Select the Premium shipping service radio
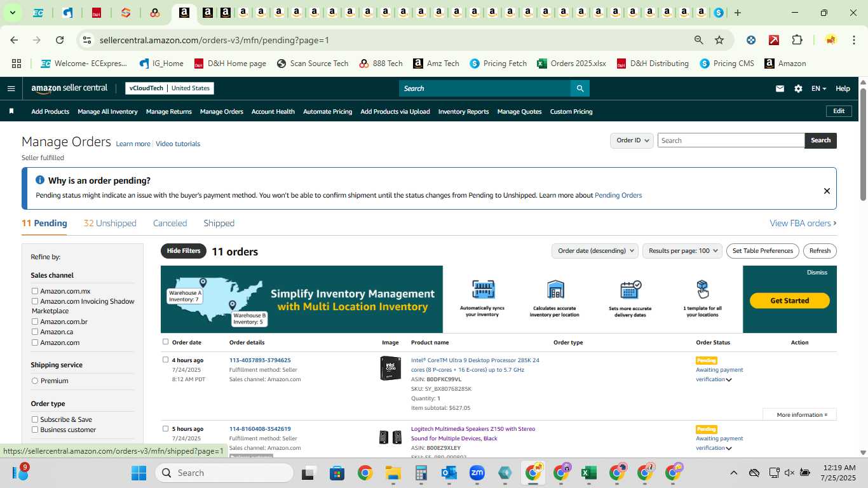This screenshot has width=868, height=488. pyautogui.click(x=35, y=381)
